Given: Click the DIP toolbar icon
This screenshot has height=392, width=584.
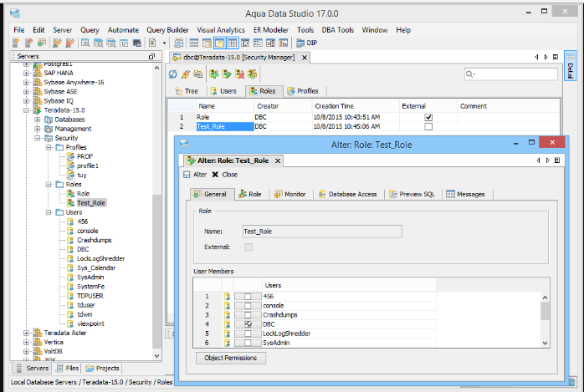Looking at the screenshot, I should click(x=301, y=42).
